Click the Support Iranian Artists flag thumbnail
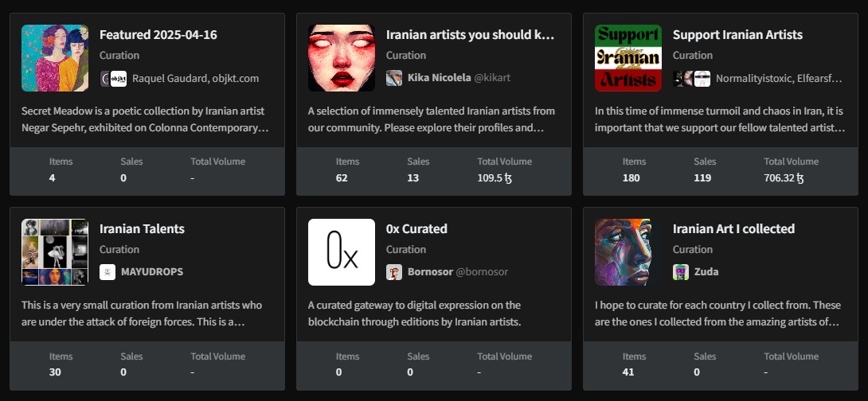 [x=628, y=58]
